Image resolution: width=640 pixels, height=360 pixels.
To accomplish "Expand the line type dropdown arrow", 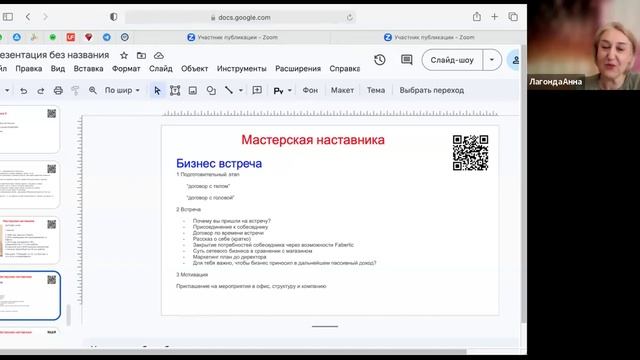I will [x=241, y=91].
